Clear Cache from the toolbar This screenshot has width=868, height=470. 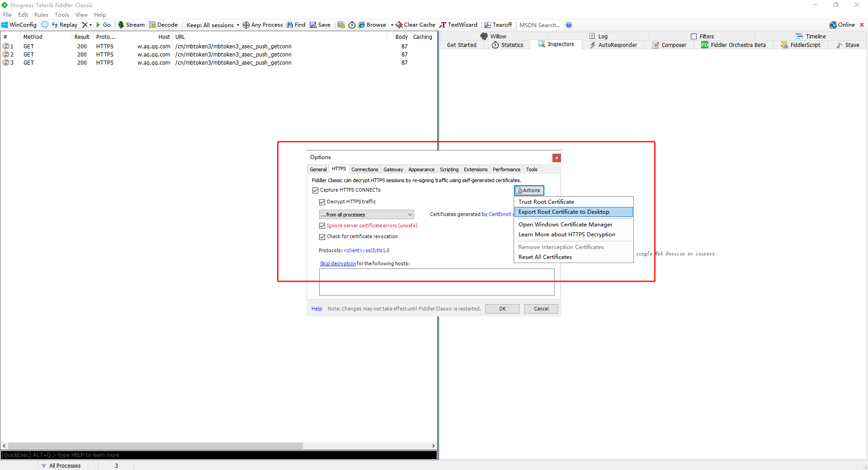(x=415, y=25)
